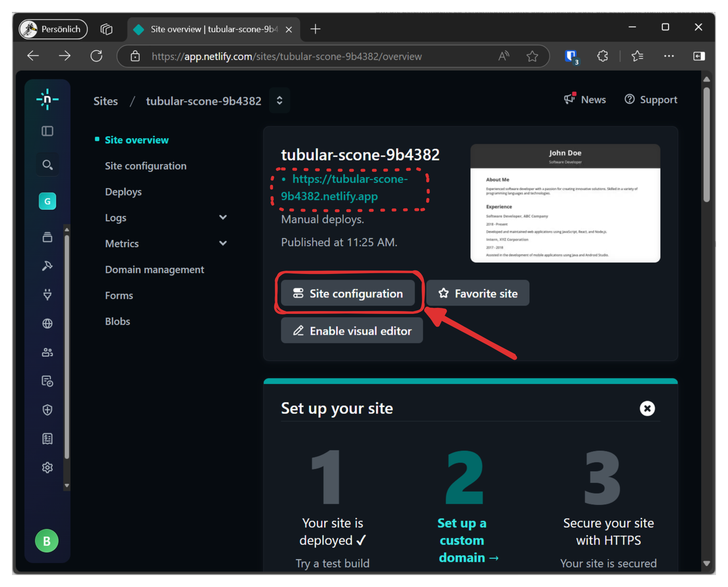Expand the Metrics menu chevron
The image size is (728, 587).
click(223, 243)
